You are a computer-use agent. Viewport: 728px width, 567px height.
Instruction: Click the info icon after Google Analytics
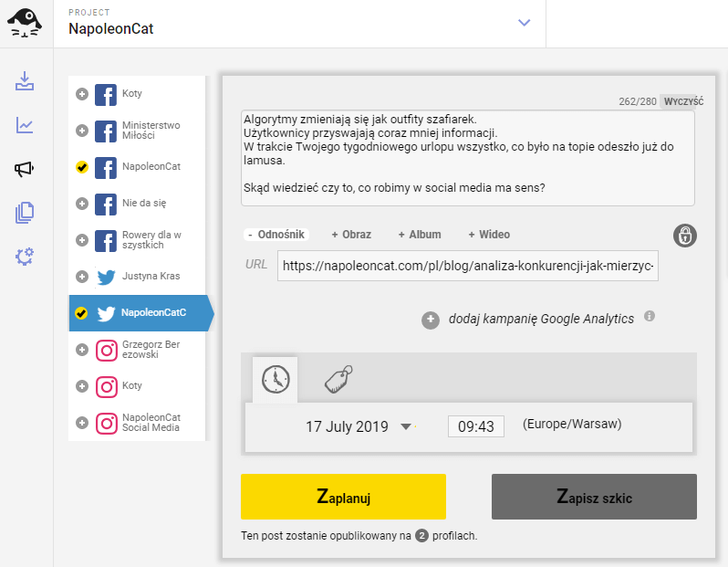tap(650, 316)
